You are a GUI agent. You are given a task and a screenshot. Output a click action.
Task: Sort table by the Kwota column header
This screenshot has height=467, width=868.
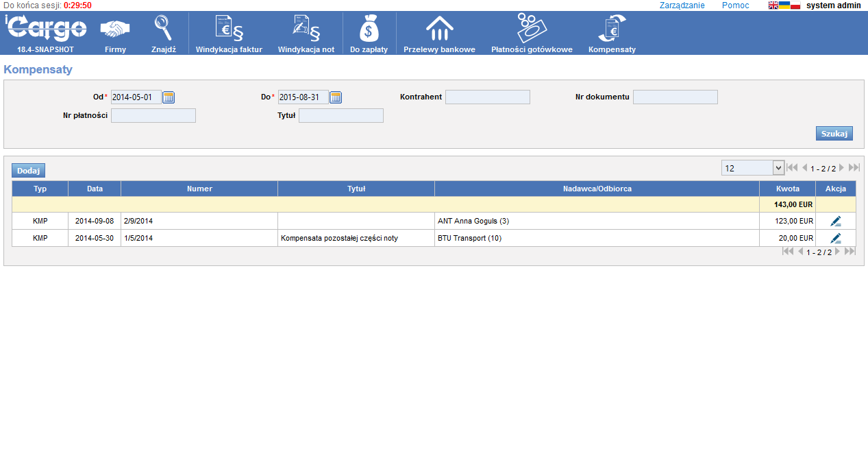click(x=787, y=189)
